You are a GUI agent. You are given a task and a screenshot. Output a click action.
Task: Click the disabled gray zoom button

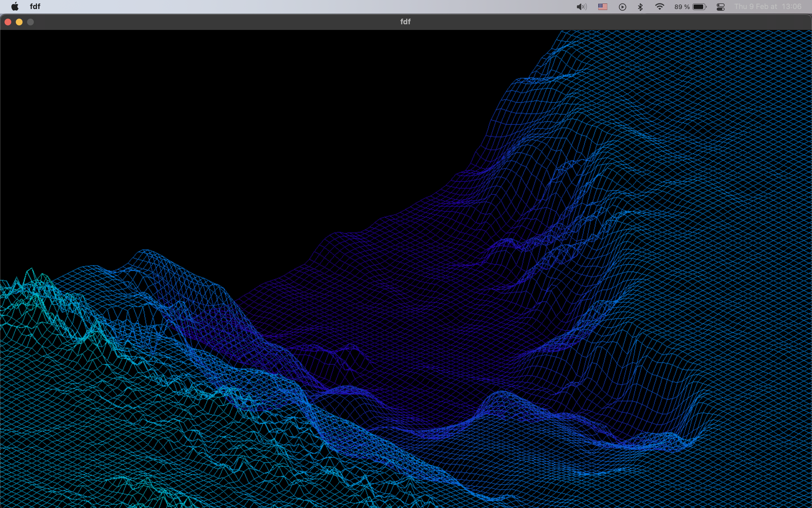click(30, 22)
